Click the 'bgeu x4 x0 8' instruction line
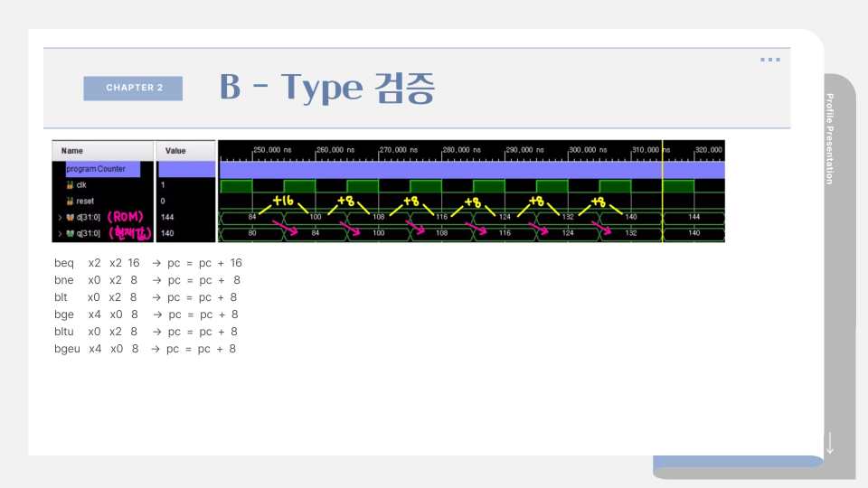 pyautogui.click(x=145, y=349)
